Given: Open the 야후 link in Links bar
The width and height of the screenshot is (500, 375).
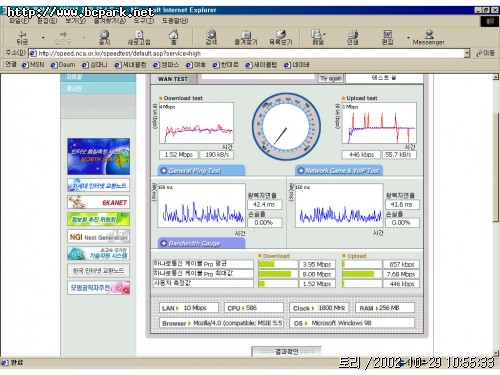Looking at the screenshot, I should 196,65.
